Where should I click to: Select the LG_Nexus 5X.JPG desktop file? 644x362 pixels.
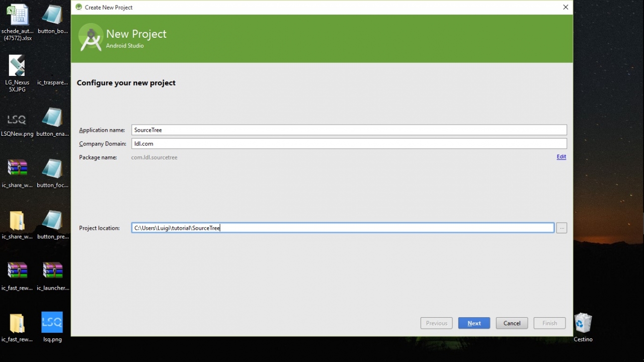(x=18, y=74)
